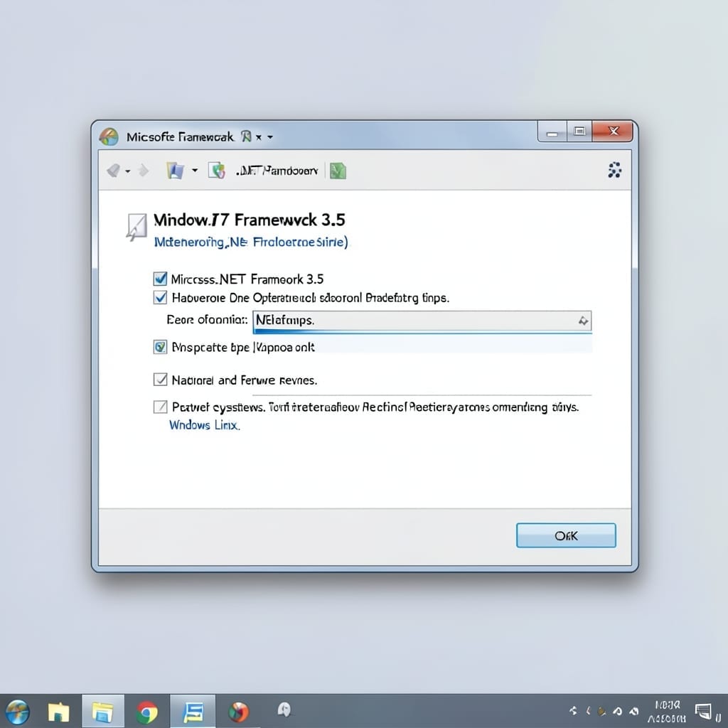Toggle the .NET Framework 3.5 checkbox
The image size is (728, 728).
coord(160,279)
